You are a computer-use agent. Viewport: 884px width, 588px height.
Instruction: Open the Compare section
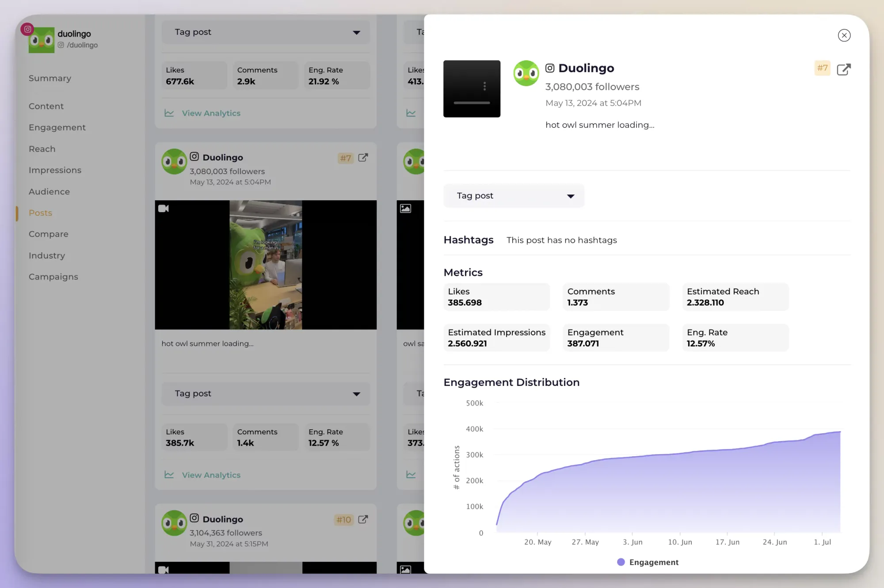(49, 234)
